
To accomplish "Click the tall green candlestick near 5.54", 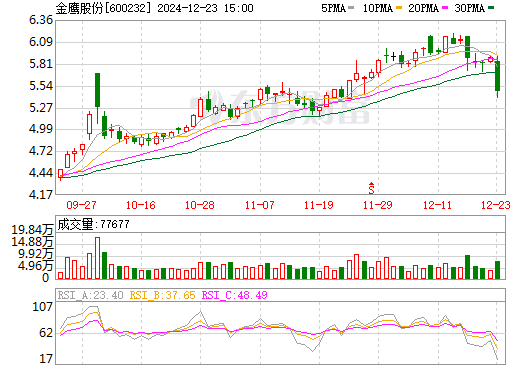I will (97, 90).
